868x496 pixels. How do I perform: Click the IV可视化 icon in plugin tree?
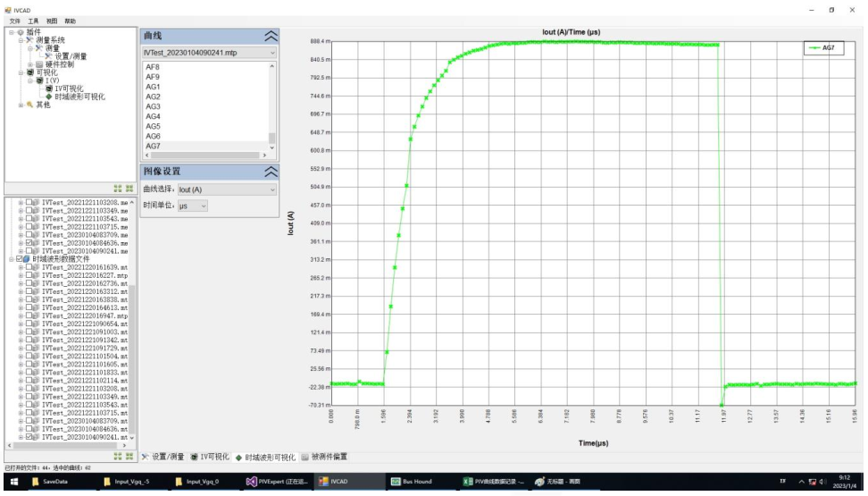click(48, 88)
